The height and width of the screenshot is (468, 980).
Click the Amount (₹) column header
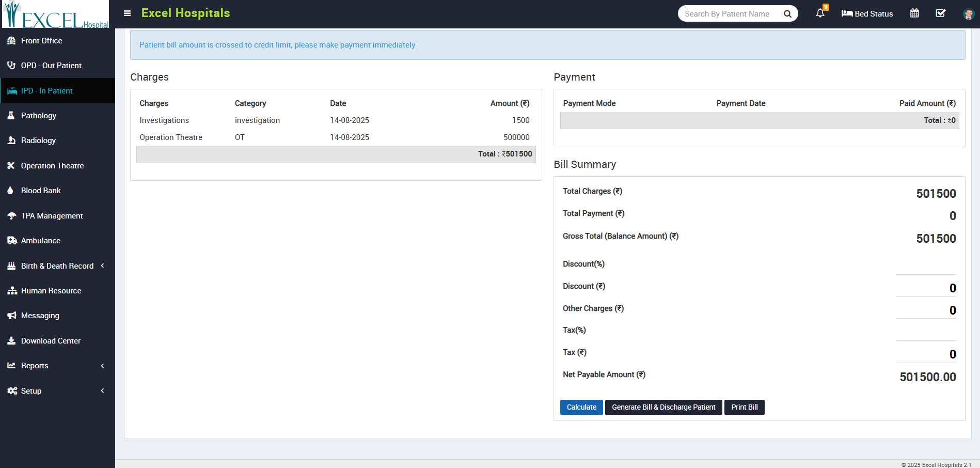point(510,103)
